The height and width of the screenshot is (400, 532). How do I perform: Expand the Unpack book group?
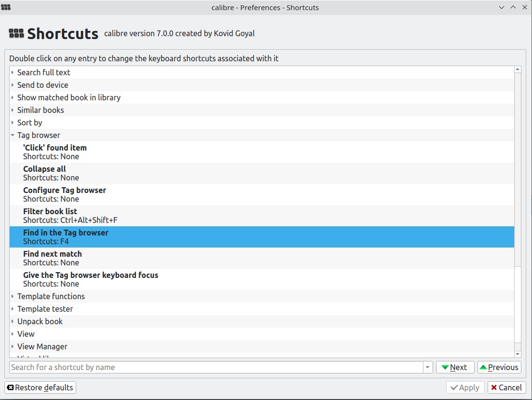coord(12,321)
